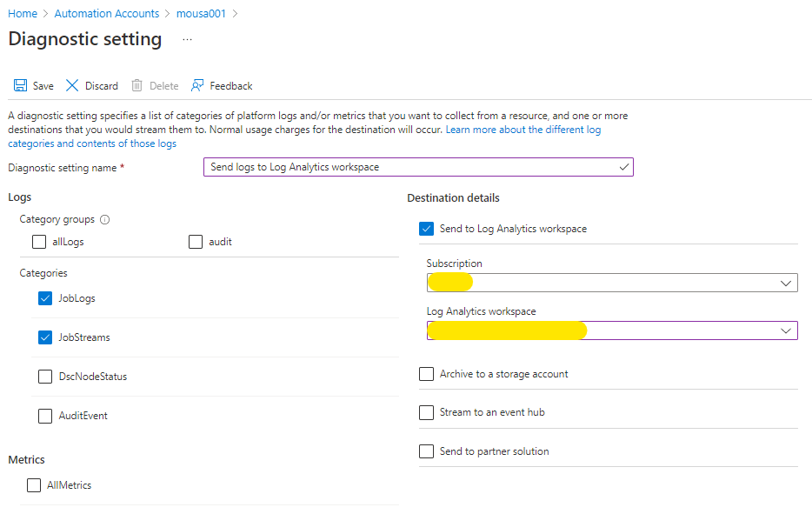
Task: Uncheck the JobLogs category
Action: [x=45, y=298]
